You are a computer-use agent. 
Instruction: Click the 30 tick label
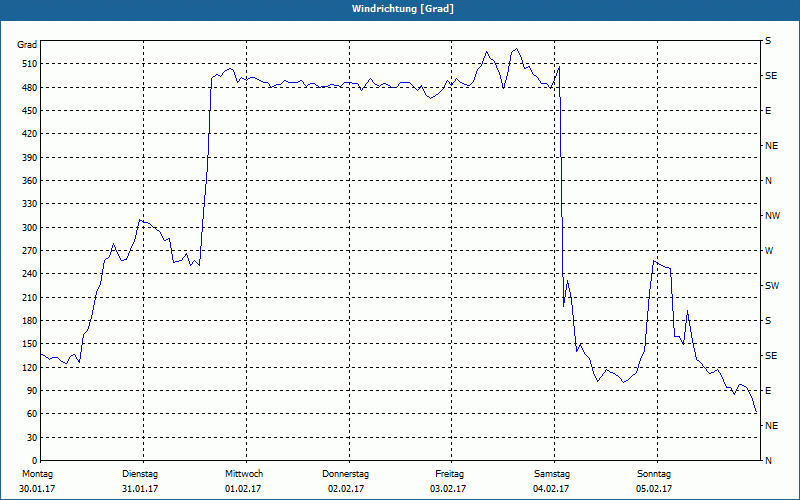coord(31,438)
